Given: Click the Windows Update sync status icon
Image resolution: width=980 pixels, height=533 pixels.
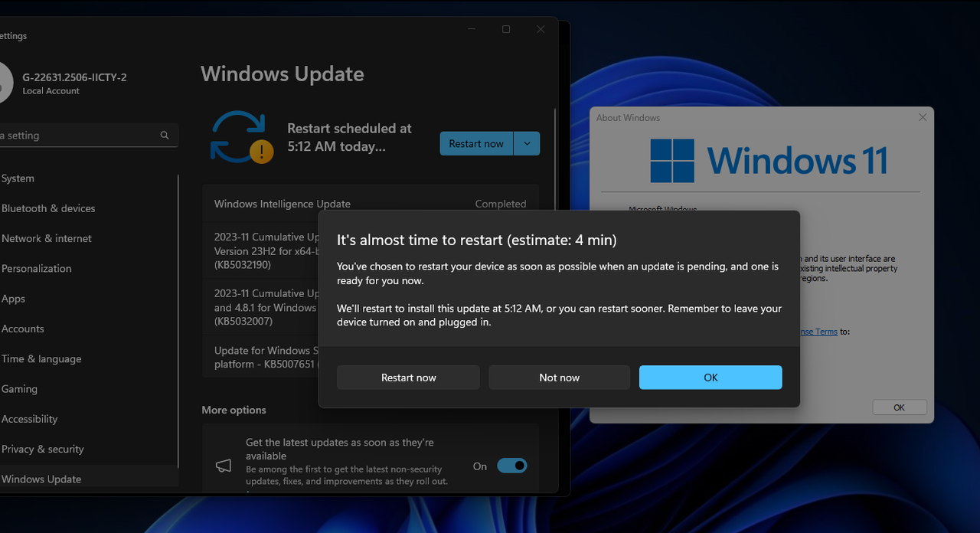Looking at the screenshot, I should [240, 137].
